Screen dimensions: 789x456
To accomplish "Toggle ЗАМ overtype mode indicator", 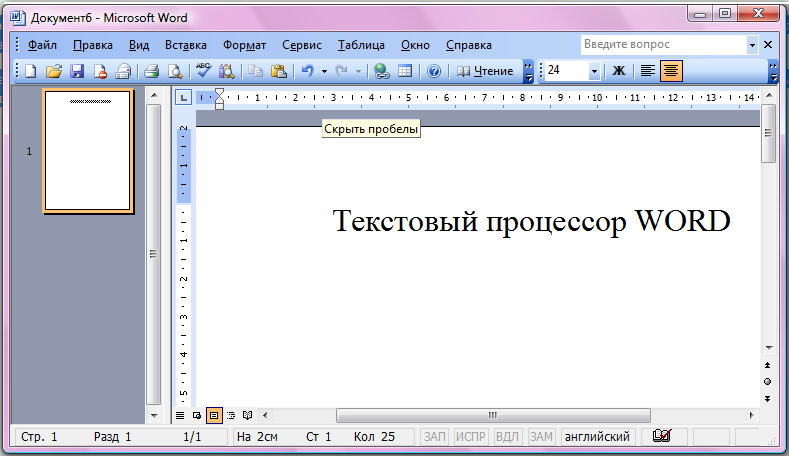I will coord(541,436).
